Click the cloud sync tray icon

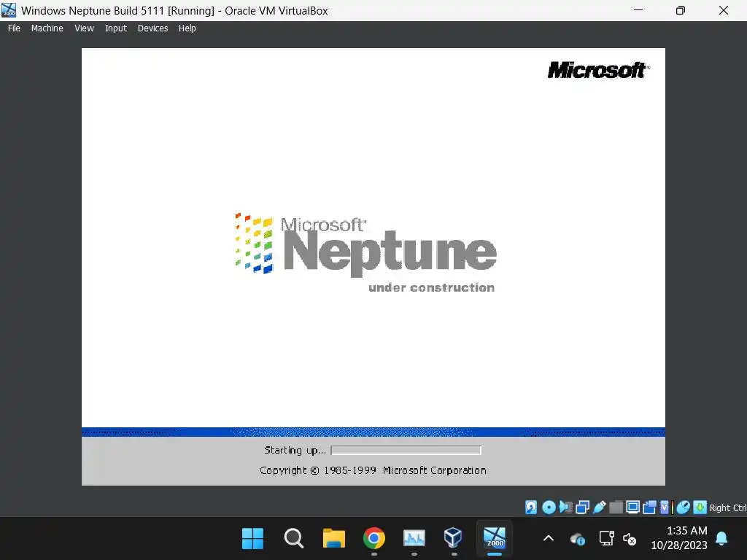point(578,539)
